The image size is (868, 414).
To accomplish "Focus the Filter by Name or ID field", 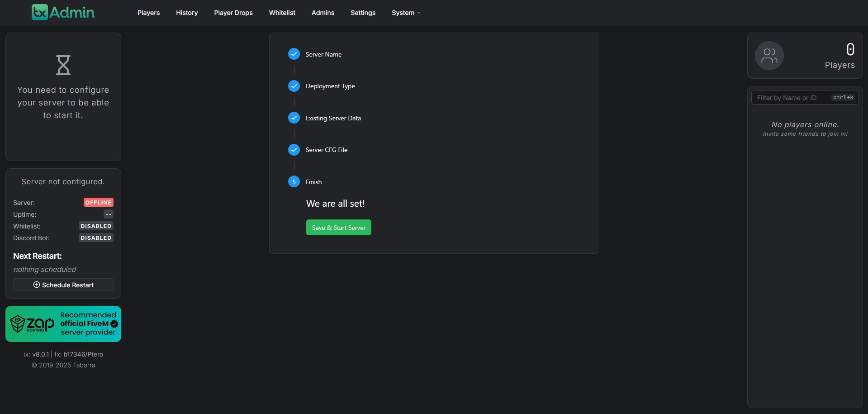I will [x=792, y=98].
